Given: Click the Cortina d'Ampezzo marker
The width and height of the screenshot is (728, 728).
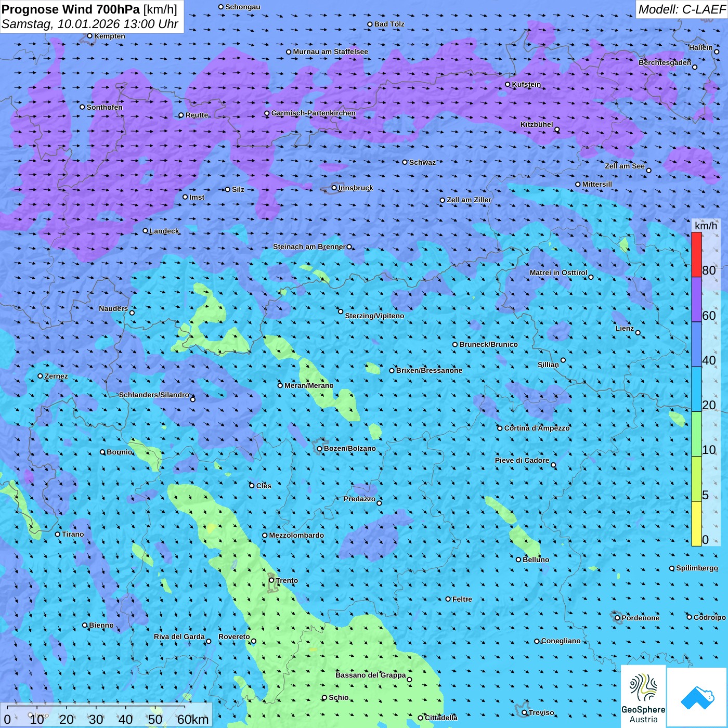Looking at the screenshot, I should tap(500, 428).
